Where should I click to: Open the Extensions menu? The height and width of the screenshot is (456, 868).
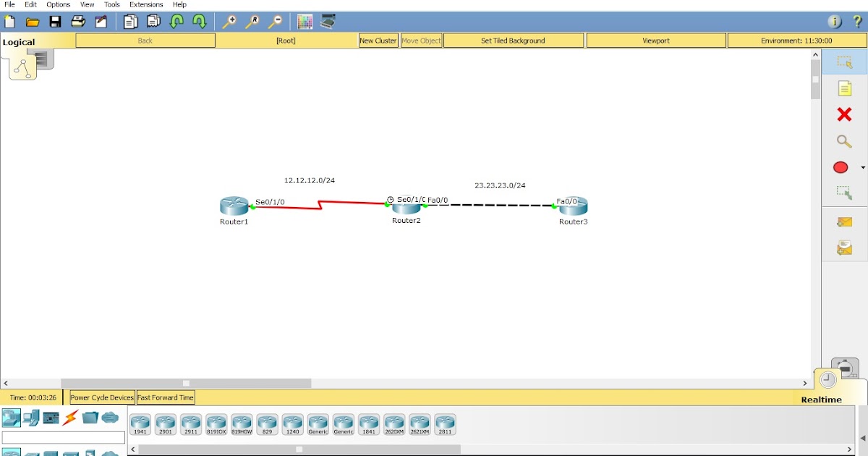tap(146, 4)
